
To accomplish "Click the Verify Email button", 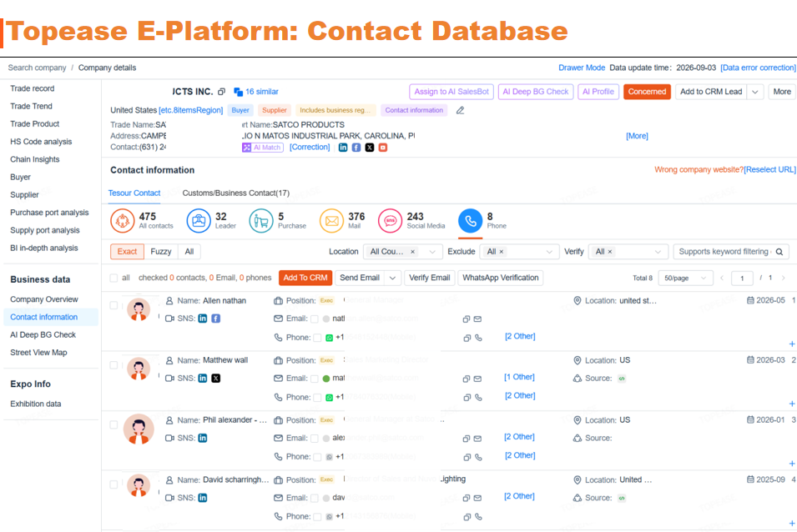I will pos(430,279).
